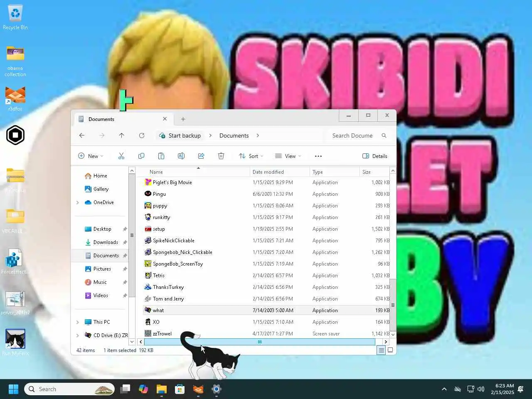
Task: Open clock and date in taskbar
Action: tap(502, 389)
